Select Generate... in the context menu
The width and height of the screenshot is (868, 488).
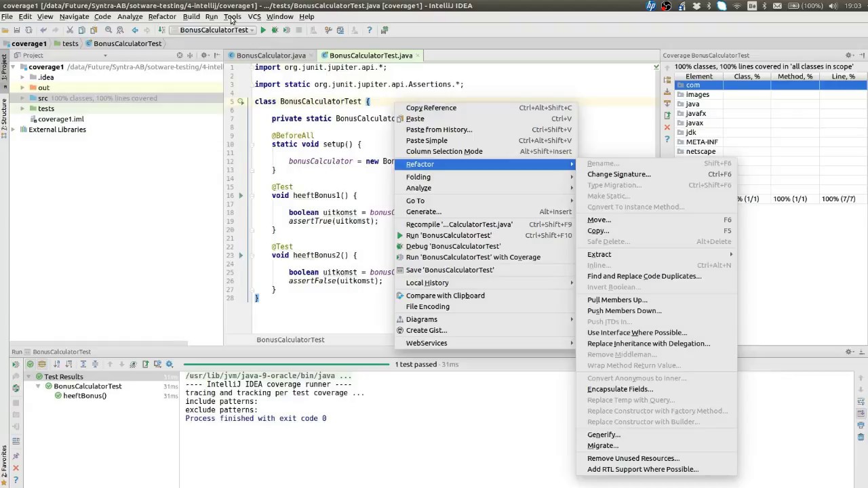[x=486, y=211]
